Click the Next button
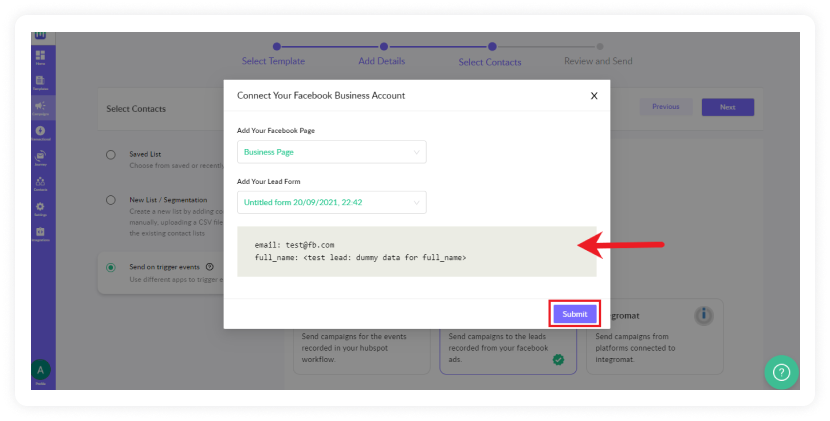The image size is (830, 421). point(728,107)
